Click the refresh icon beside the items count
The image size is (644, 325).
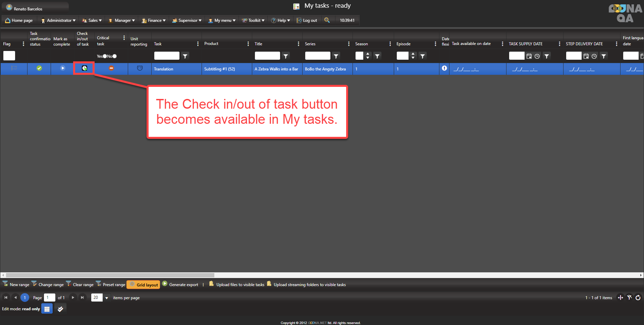click(x=638, y=297)
